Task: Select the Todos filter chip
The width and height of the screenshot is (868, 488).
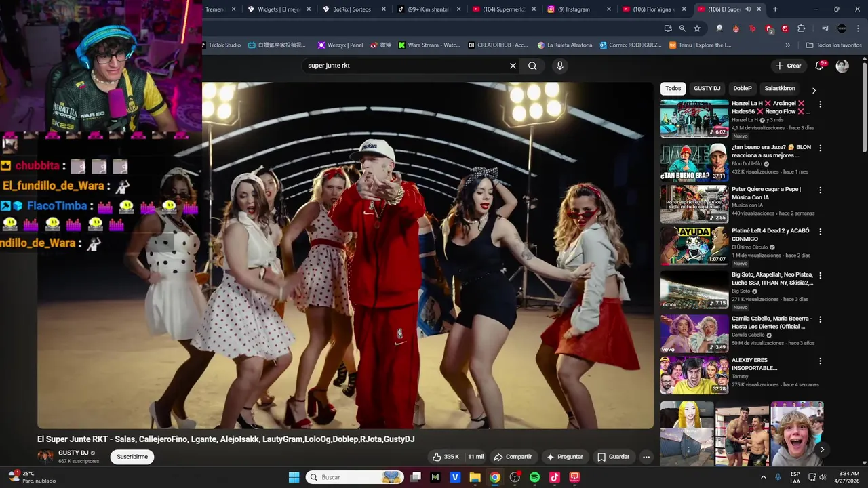Action: click(x=673, y=88)
